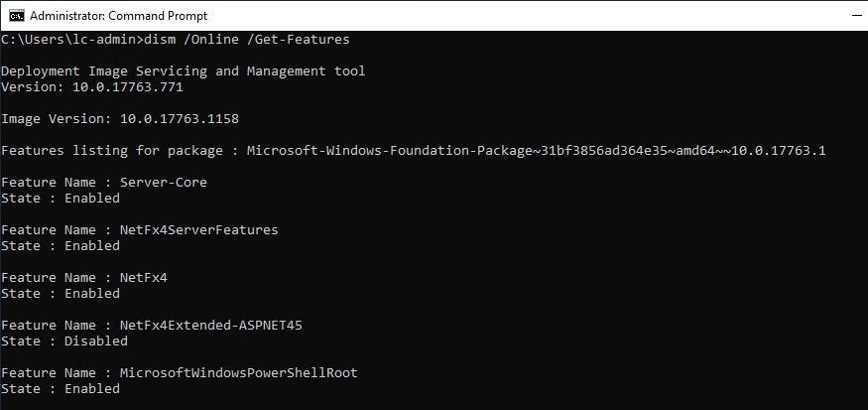Click the C:\Users\lc-admin> prompt path
This screenshot has width=868, height=410.
[x=72, y=40]
